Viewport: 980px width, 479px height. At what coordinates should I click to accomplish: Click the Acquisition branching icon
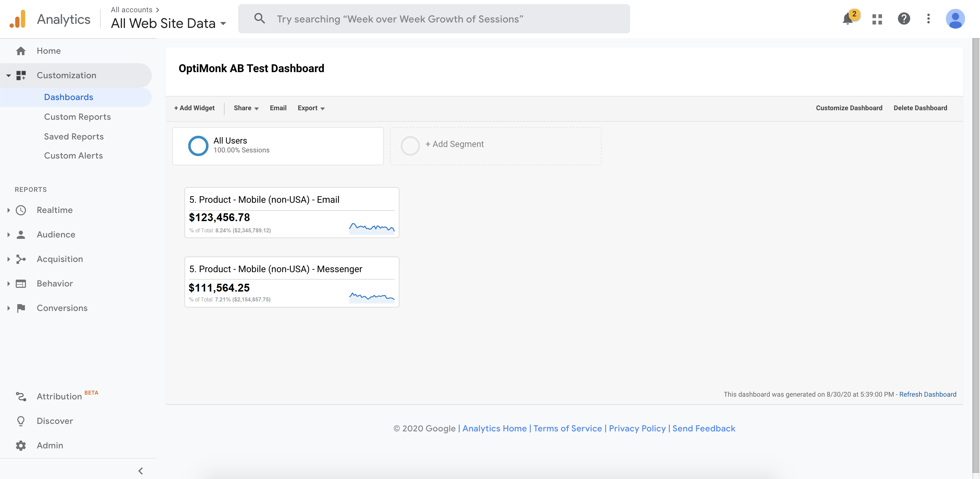point(21,259)
